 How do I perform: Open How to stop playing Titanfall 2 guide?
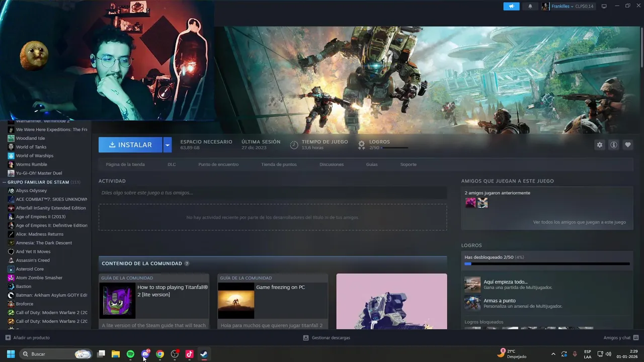[x=173, y=291]
